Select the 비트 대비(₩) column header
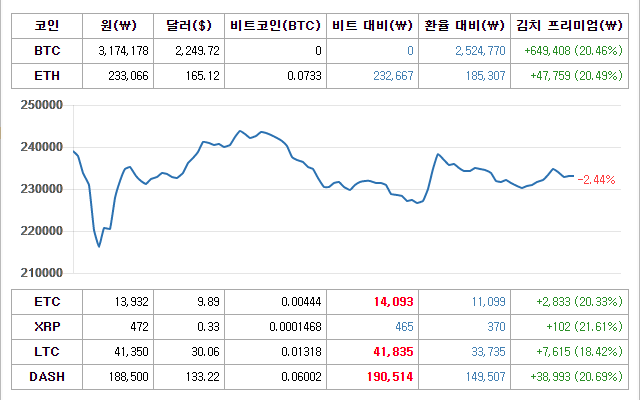The width and height of the screenshot is (640, 400). tap(373, 26)
